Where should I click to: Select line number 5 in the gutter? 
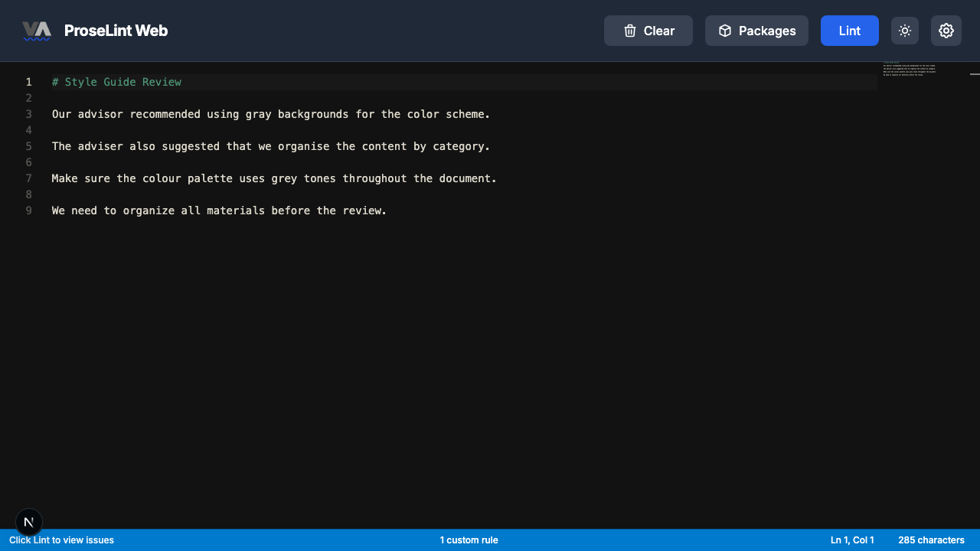pos(28,146)
